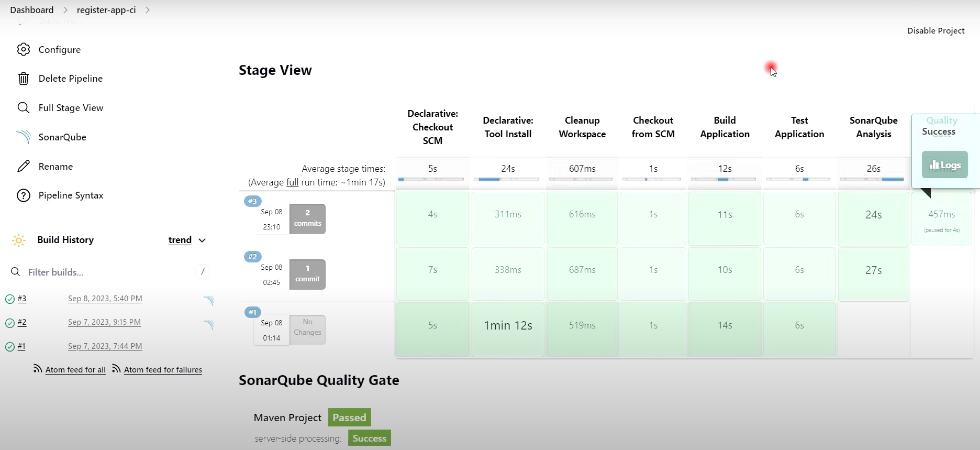980x450 pixels.
Task: Click the Passed status badge for Maven Project
Action: (350, 418)
